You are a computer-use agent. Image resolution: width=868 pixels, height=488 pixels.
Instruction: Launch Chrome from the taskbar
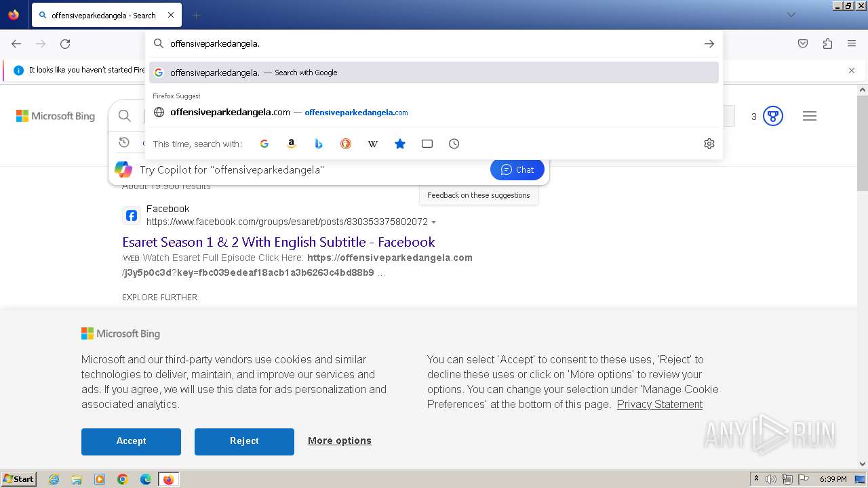[123, 479]
